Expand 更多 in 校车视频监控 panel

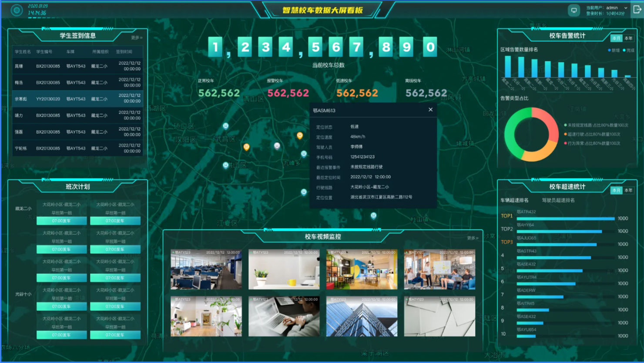tap(473, 238)
